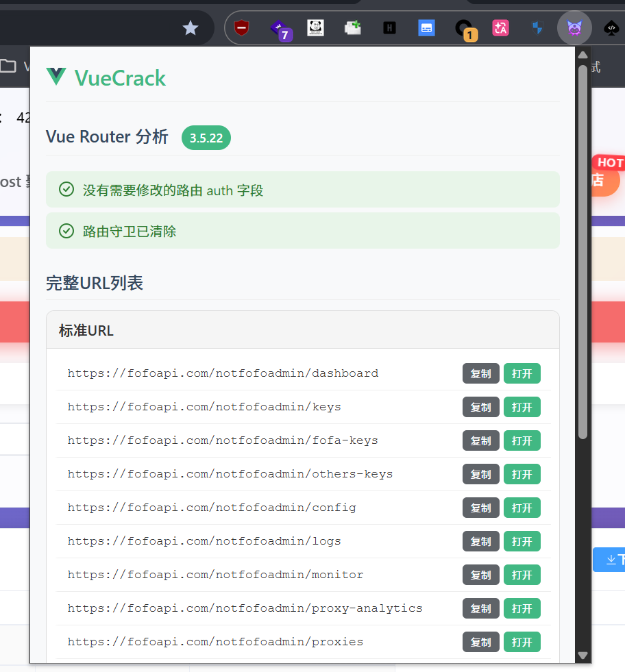Click the popup scrollbar up arrow
The width and height of the screenshot is (625, 672).
click(583, 55)
